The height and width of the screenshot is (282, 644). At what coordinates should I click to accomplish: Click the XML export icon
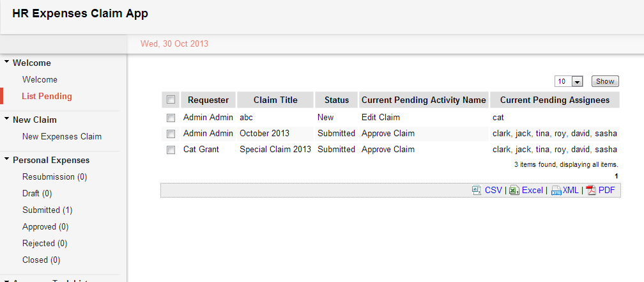click(x=556, y=191)
